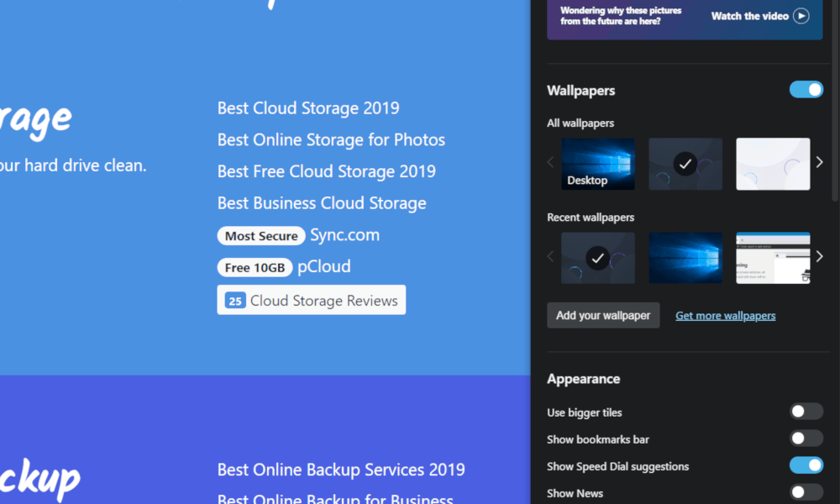Viewport: 840px width, 504px height.
Task: Click the left chevron in Recent wallpapers row
Action: click(550, 256)
